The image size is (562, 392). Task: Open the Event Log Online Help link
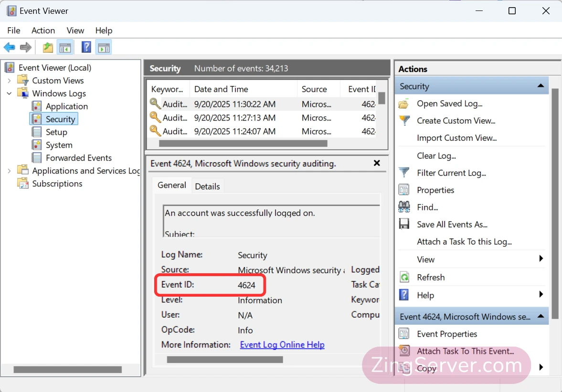click(282, 345)
